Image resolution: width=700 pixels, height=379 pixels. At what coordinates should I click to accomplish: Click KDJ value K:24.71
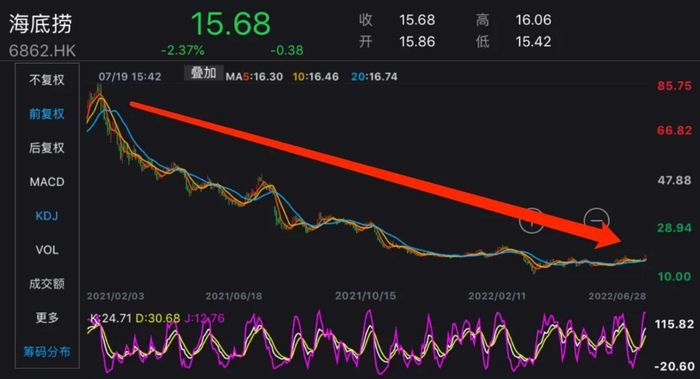point(110,318)
